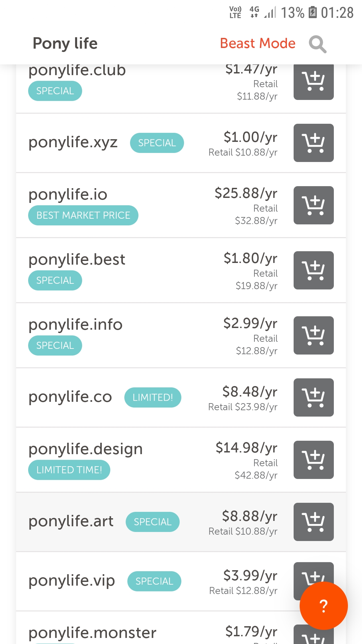
Task: Tap the $25.88/yr price for ponylife.io
Action: coord(246,194)
